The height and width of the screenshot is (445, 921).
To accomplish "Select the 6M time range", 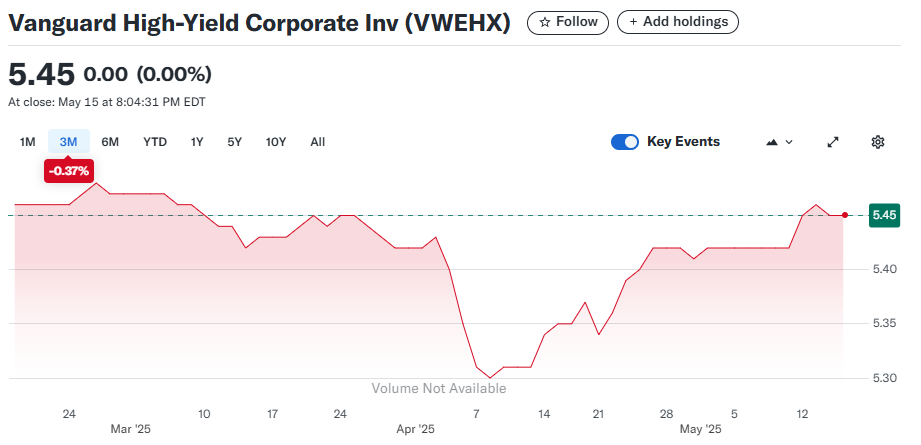I will click(110, 141).
